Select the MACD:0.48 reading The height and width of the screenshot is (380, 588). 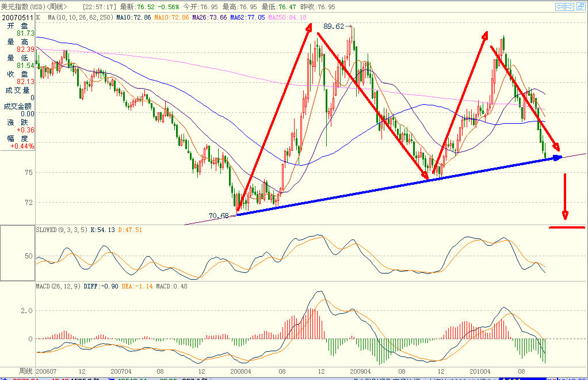point(172,286)
